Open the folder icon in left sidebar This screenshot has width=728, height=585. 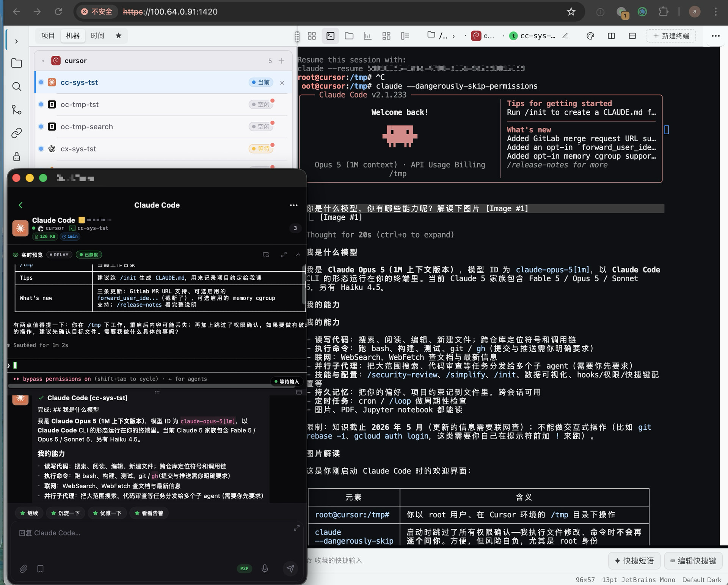pyautogui.click(x=16, y=63)
